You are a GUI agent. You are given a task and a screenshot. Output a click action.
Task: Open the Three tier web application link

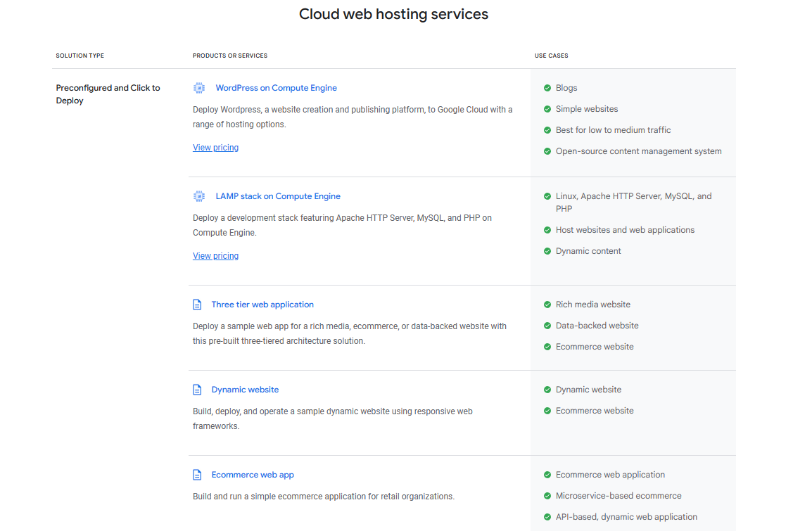pos(262,305)
